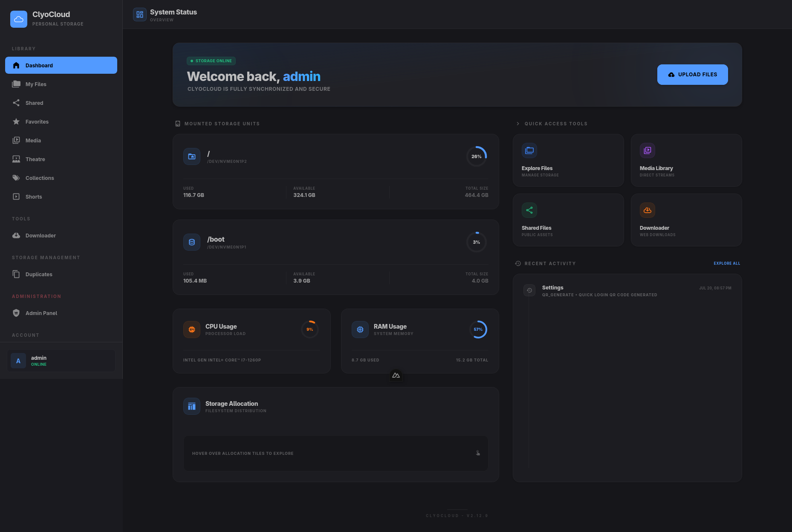Click the hover allocation tiles bar

pyautogui.click(x=336, y=454)
